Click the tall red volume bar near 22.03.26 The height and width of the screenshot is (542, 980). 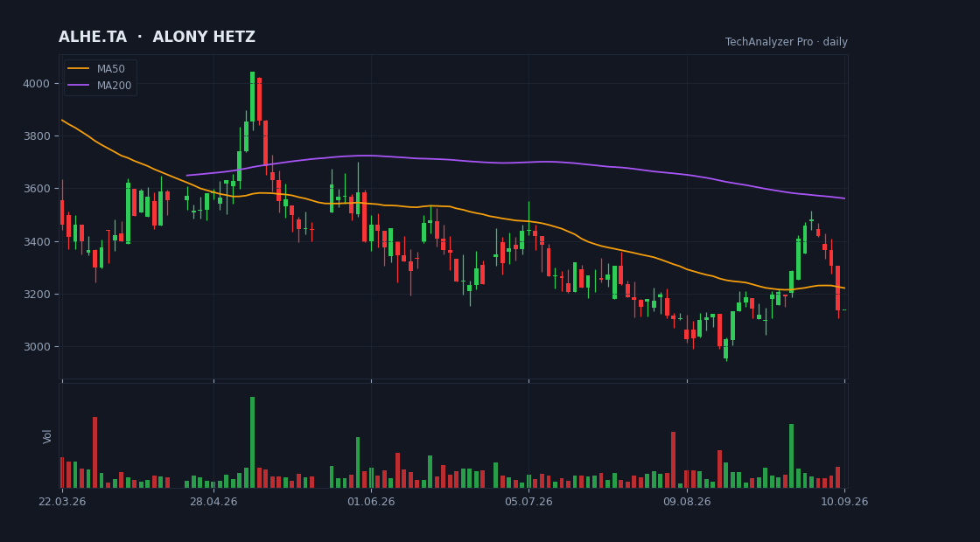pyautogui.click(x=95, y=452)
